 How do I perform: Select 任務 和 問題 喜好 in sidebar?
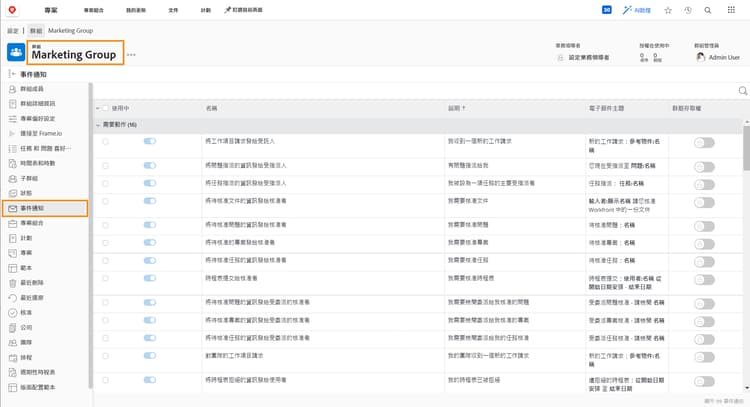click(x=46, y=149)
